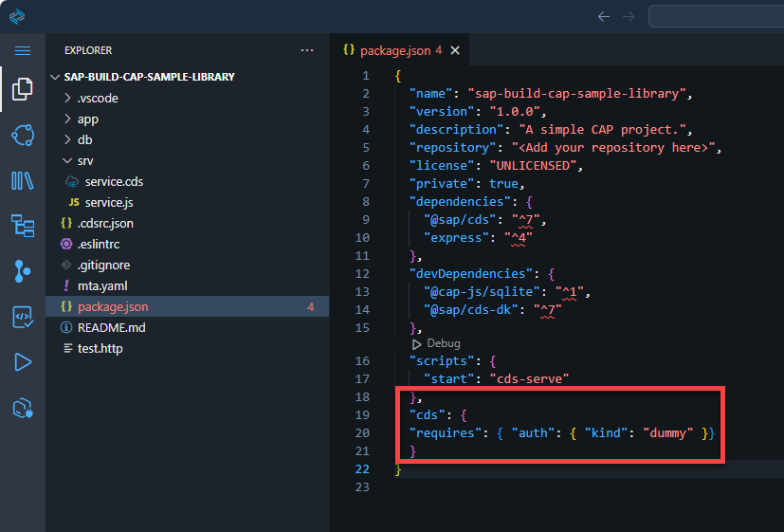Go back with the left arrow
784x532 pixels.
point(604,16)
